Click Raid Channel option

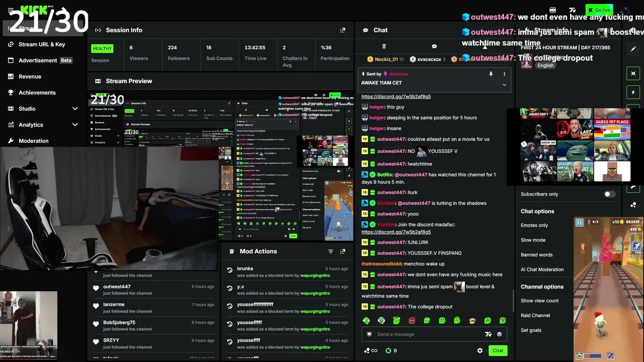coord(535,315)
